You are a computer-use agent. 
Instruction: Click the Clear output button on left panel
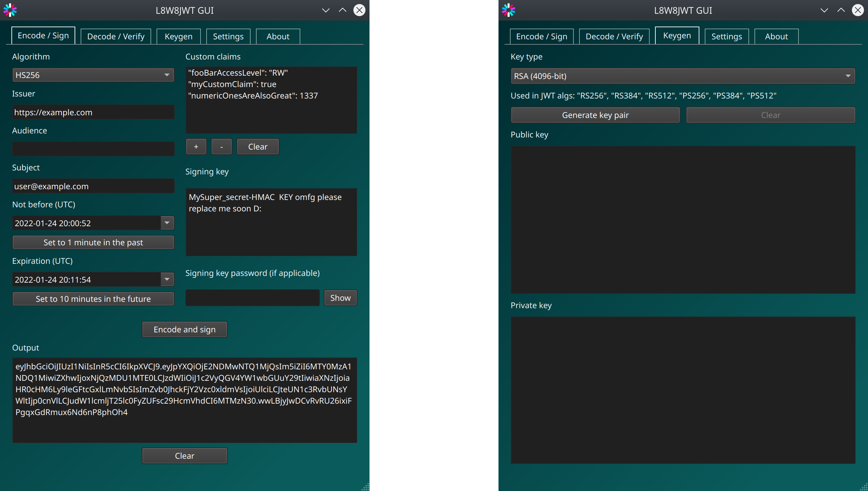pos(184,455)
